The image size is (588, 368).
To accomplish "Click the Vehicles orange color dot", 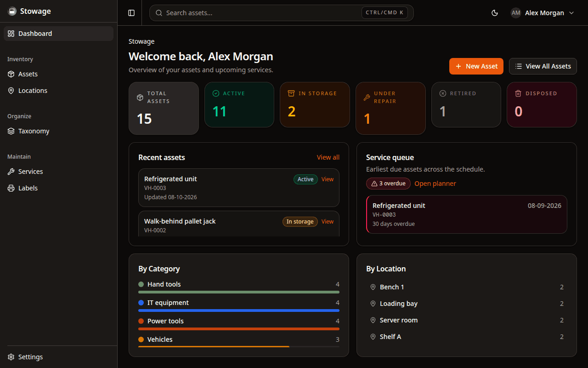I will [141, 339].
